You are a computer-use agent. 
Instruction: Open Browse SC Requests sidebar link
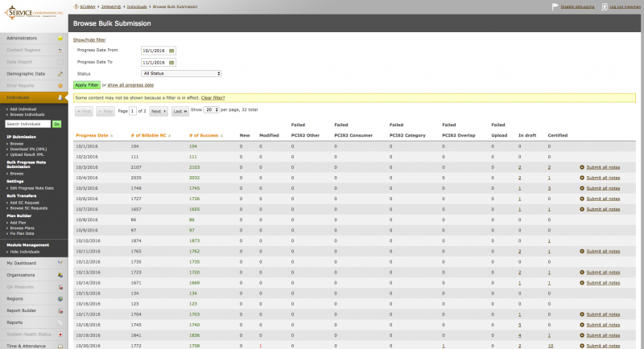(29, 208)
